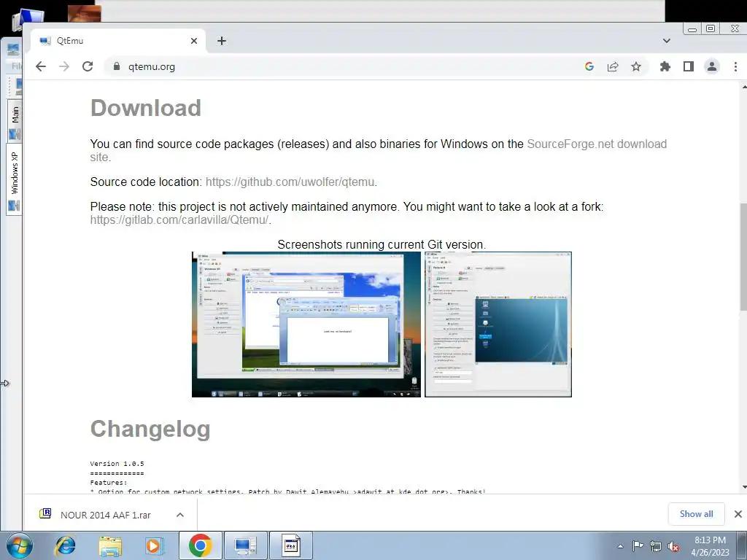
Task: Open the Chrome profile avatar
Action: tap(712, 66)
